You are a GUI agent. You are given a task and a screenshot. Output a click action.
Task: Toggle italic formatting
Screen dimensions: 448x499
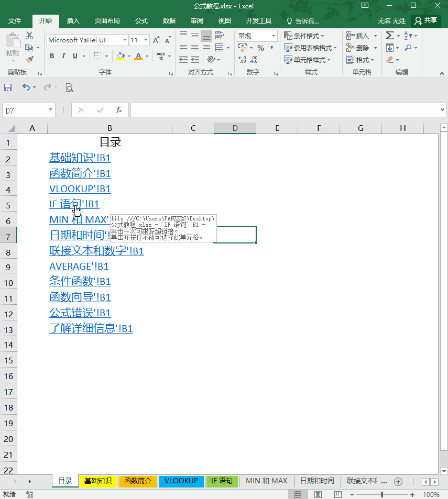pyautogui.click(x=63, y=56)
